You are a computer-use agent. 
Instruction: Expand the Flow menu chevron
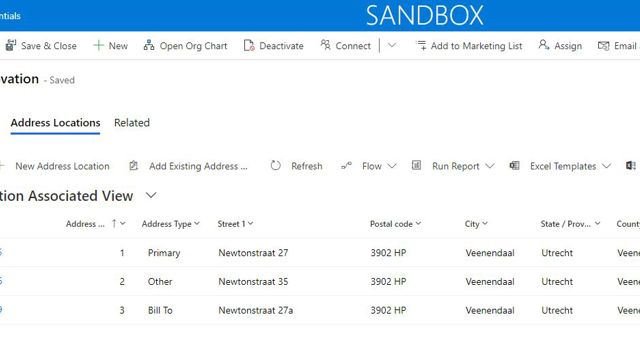[x=392, y=166]
